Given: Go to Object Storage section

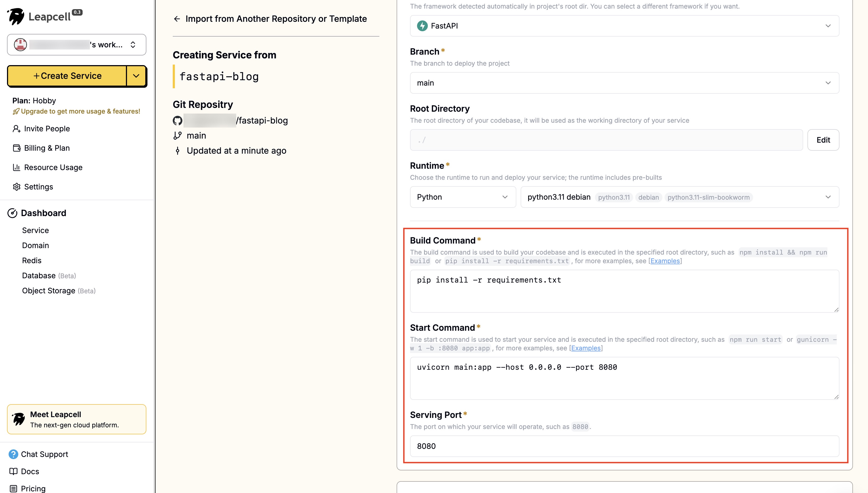Looking at the screenshot, I should (x=48, y=291).
